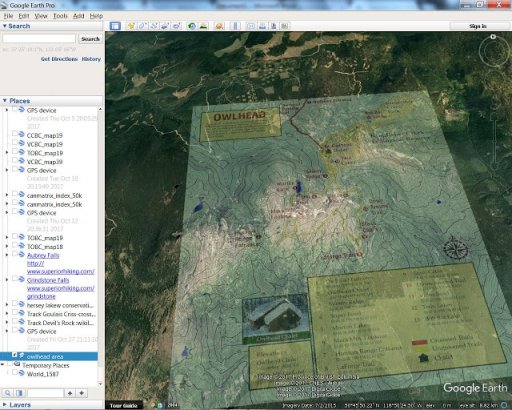
Task: Click the globe icon beside World_1587
Action: 22,373
